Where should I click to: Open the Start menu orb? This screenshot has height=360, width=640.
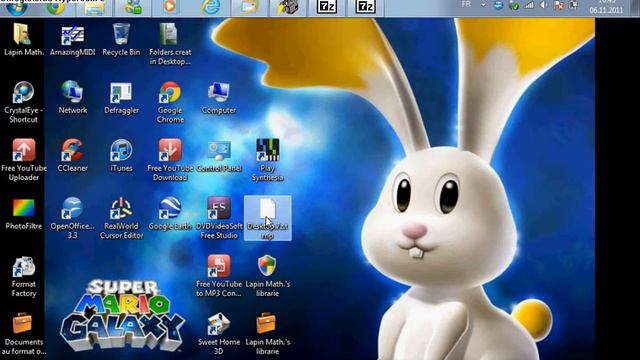tap(17, 7)
